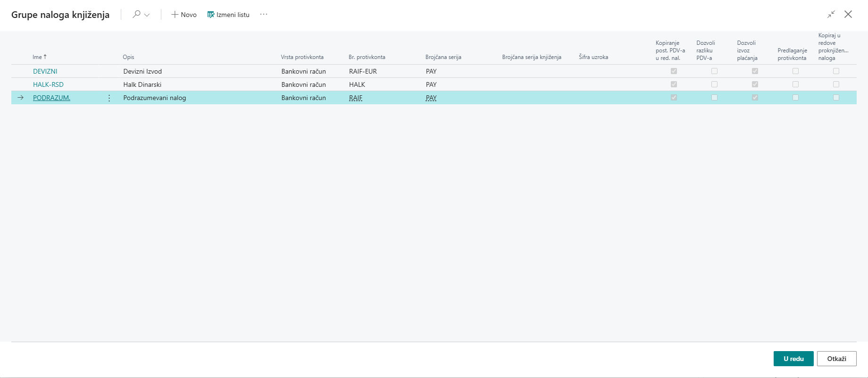Expand the search dropdown chevron

[x=147, y=15]
